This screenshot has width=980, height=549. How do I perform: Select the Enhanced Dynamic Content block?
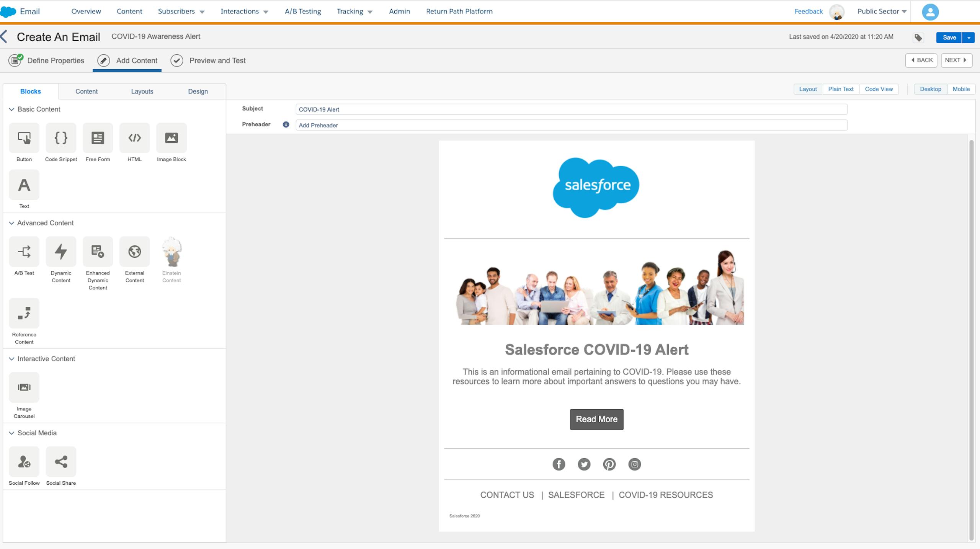[x=98, y=252]
